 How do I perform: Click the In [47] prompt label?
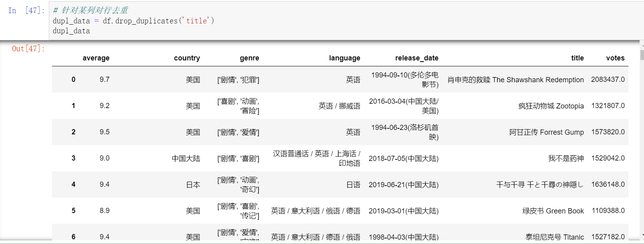click(x=27, y=10)
